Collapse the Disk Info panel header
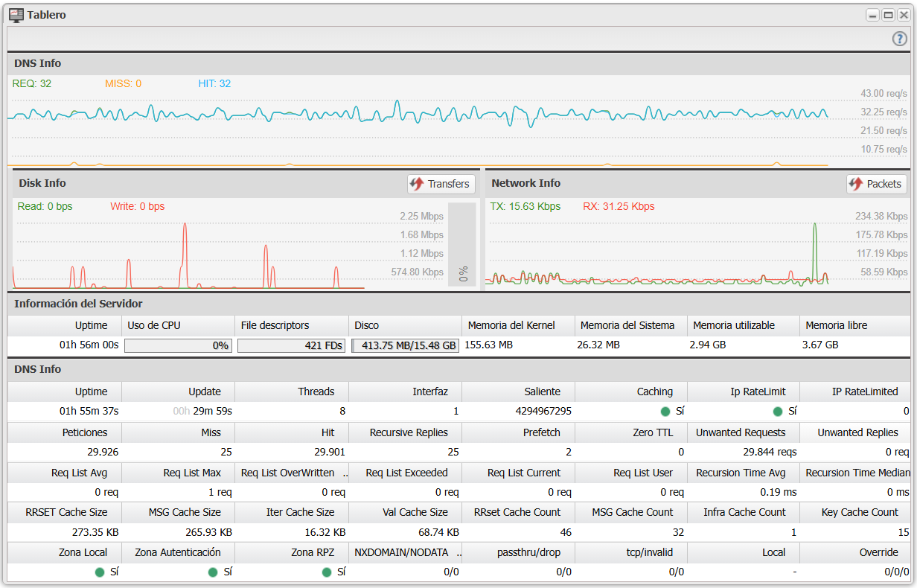 point(42,183)
